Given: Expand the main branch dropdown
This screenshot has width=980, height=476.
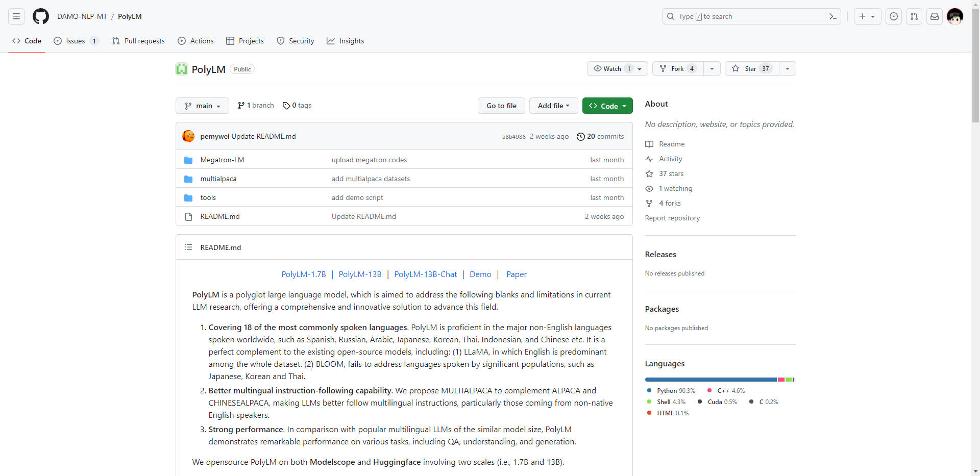Looking at the screenshot, I should 202,106.
